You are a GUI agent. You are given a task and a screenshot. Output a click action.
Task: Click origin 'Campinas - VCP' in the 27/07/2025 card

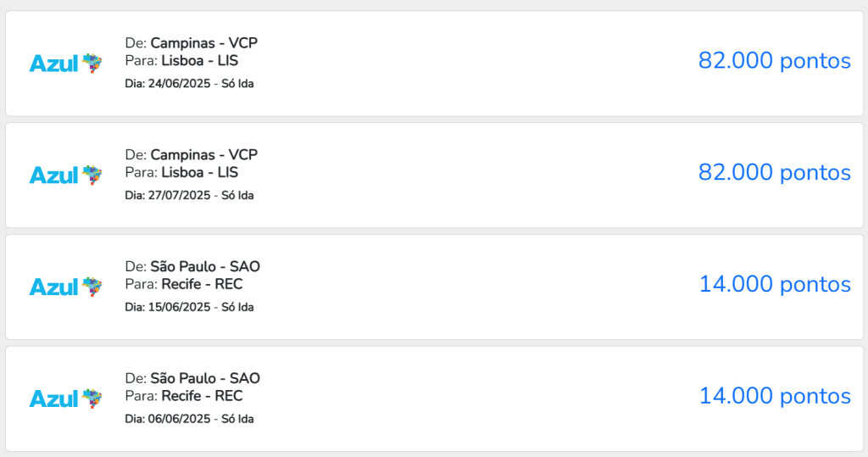203,155
